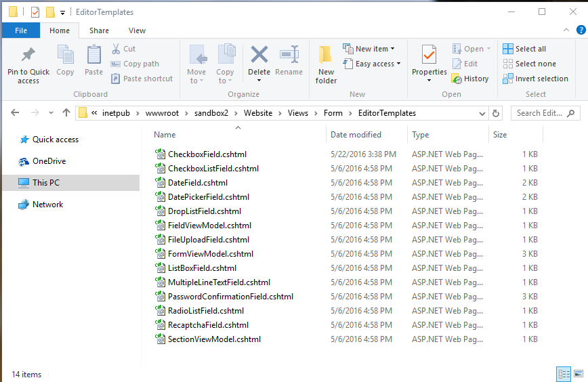
Task: Refresh the current folder view
Action: (x=496, y=113)
